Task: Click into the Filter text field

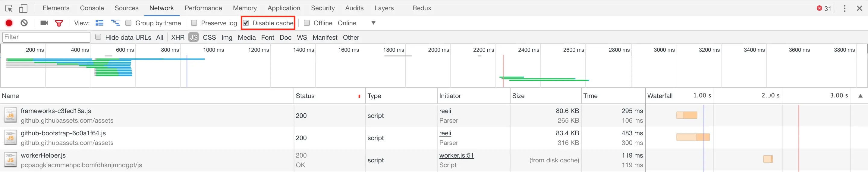Action: 46,37
